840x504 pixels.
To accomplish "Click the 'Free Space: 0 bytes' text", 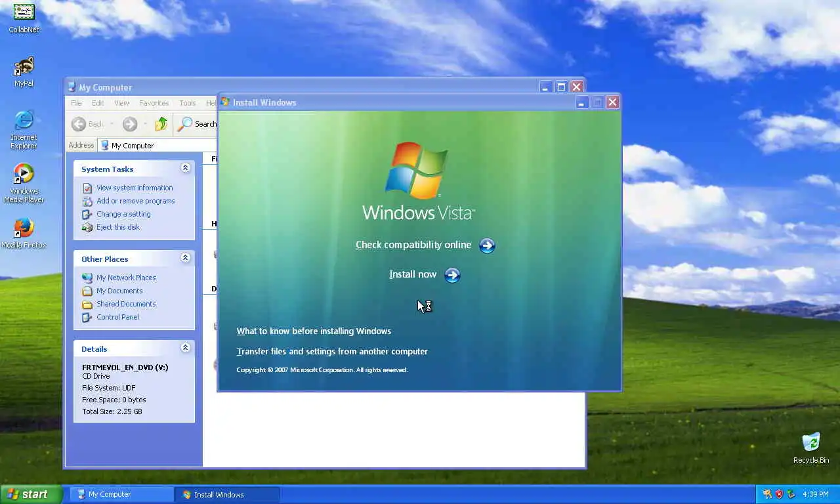I will coord(114,400).
